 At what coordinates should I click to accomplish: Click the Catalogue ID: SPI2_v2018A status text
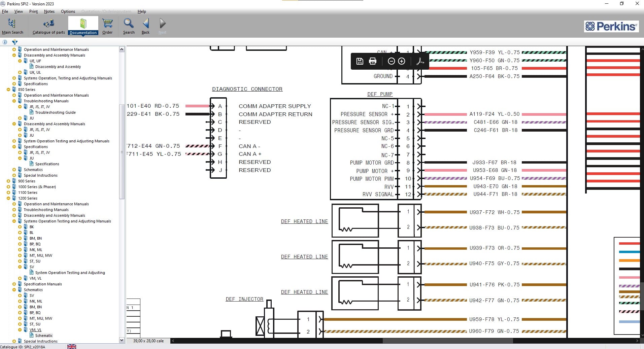(x=23, y=347)
